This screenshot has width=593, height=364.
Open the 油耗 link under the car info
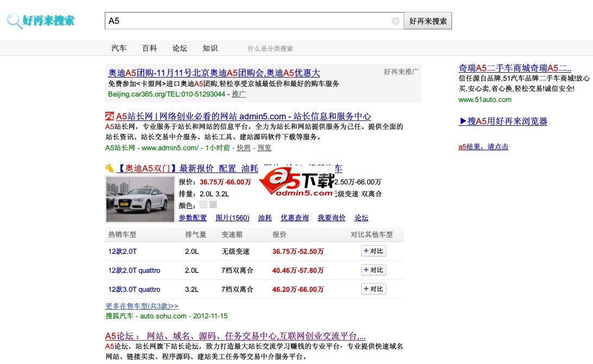coord(265,218)
